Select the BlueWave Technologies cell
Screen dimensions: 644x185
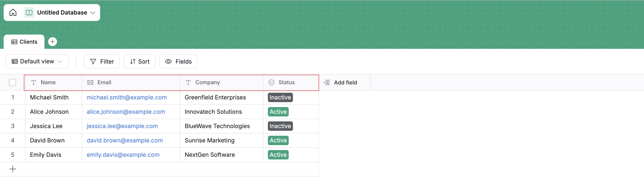pyautogui.click(x=222, y=126)
